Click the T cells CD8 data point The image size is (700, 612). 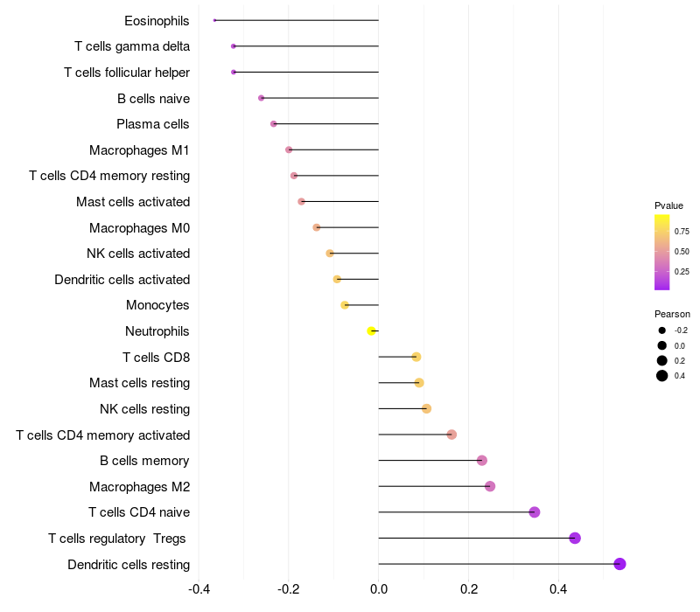tap(416, 357)
